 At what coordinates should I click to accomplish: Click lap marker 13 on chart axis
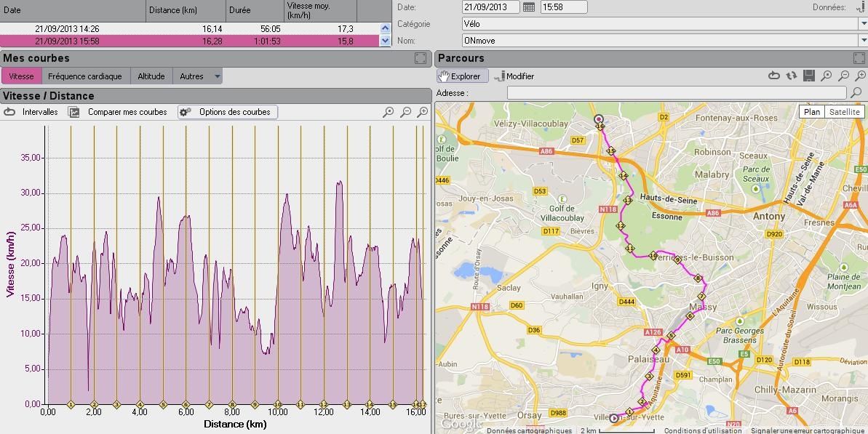[x=347, y=405]
